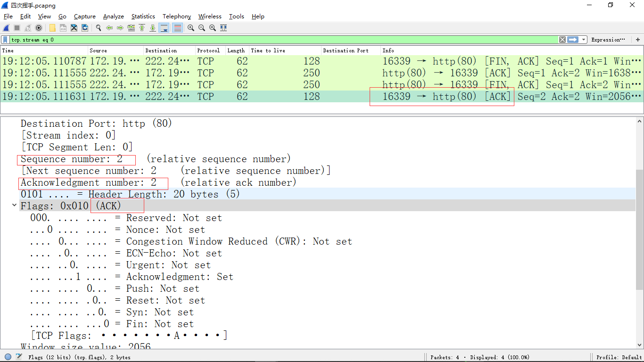This screenshot has height=362, width=644.
Task: Jump to the last packet
Action: pyautogui.click(x=153, y=28)
